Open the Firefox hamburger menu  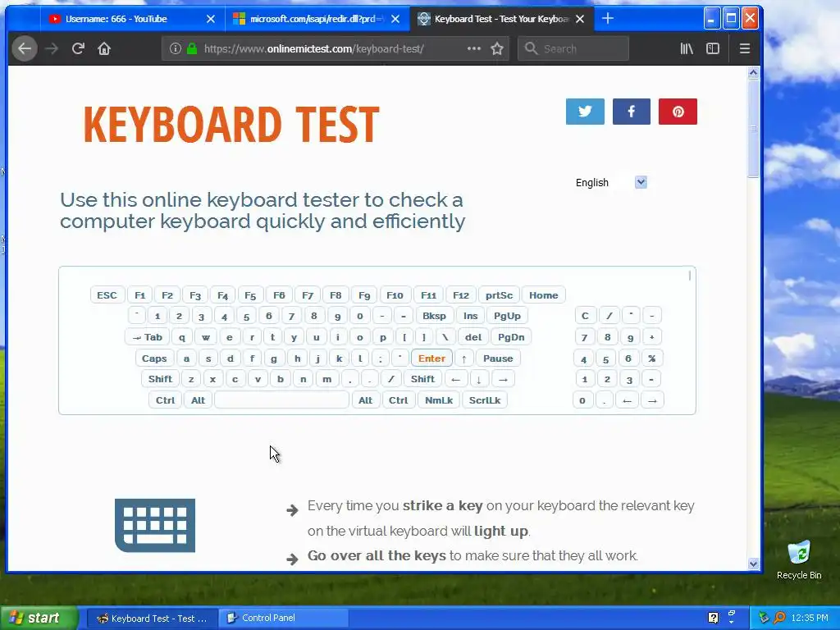coord(745,48)
